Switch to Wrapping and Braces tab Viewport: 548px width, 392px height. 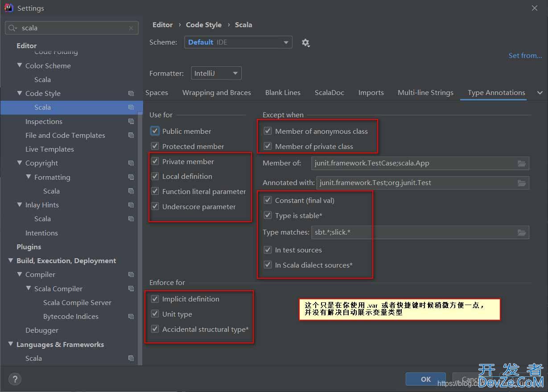[217, 93]
